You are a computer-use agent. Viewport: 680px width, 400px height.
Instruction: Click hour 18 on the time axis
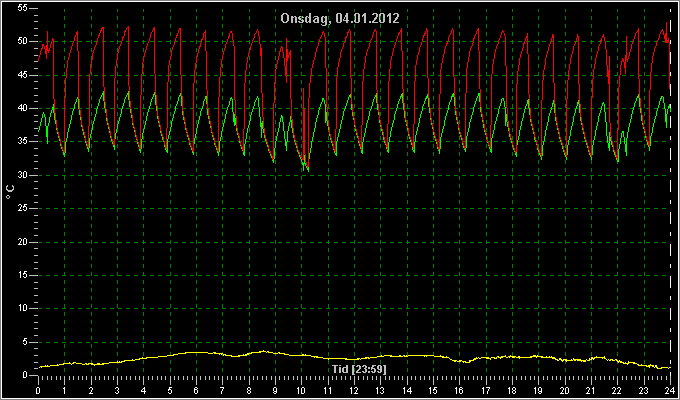tap(512, 391)
